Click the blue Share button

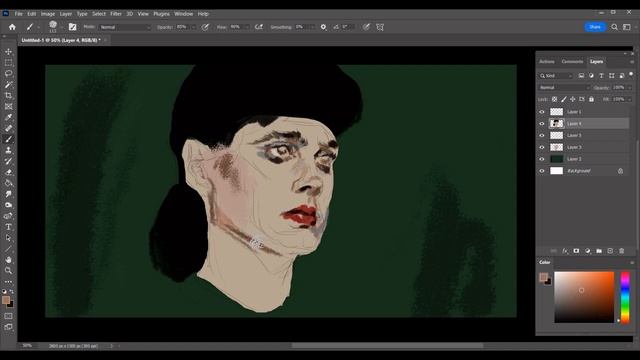coord(595,27)
